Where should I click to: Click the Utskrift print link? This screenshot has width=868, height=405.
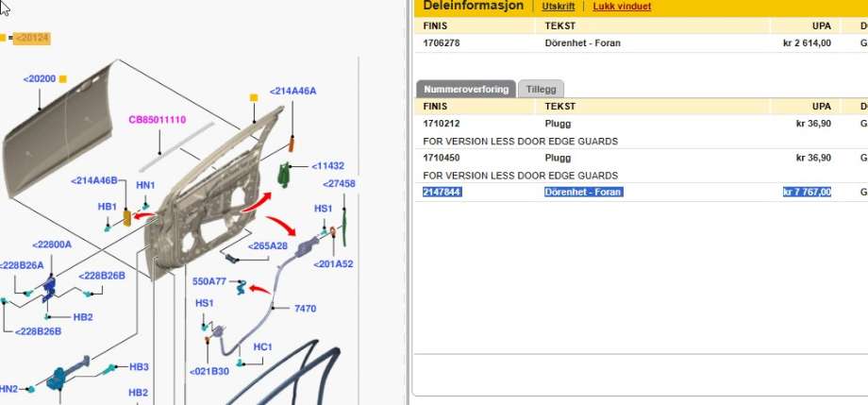pyautogui.click(x=558, y=7)
